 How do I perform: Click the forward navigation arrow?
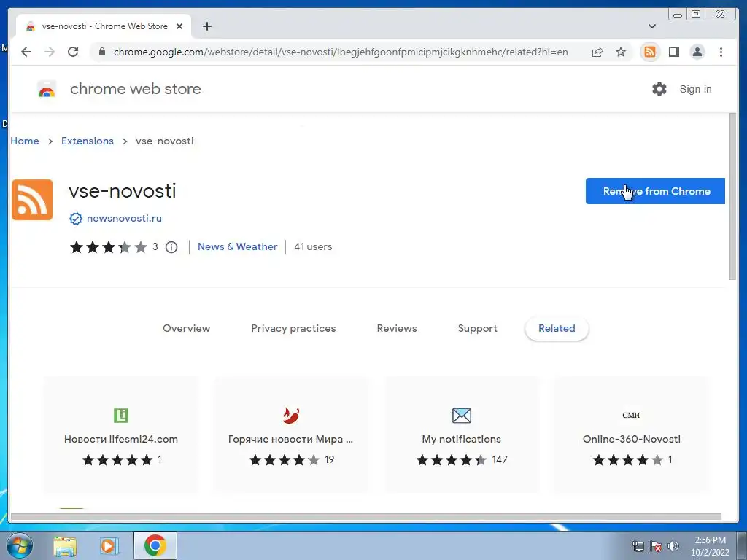click(x=50, y=52)
